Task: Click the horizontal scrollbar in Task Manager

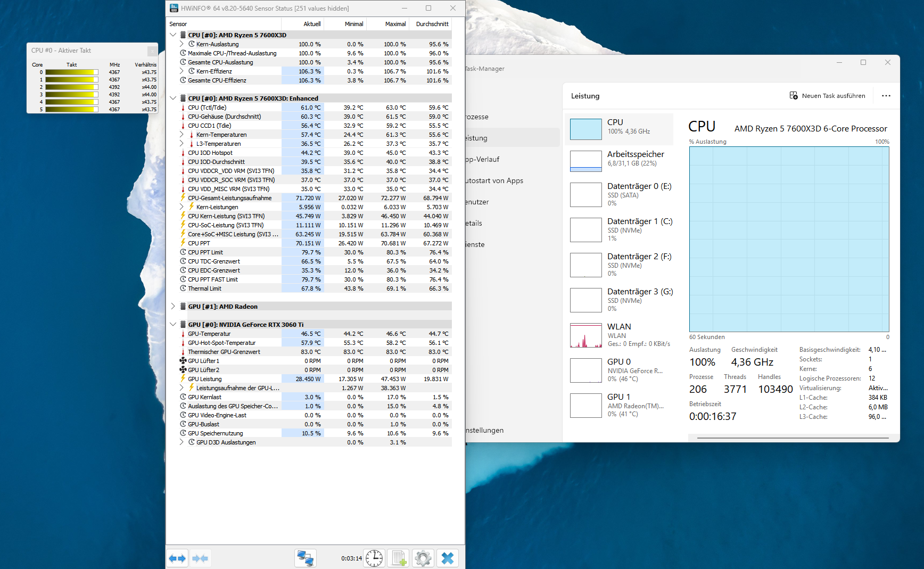Action: (793, 438)
